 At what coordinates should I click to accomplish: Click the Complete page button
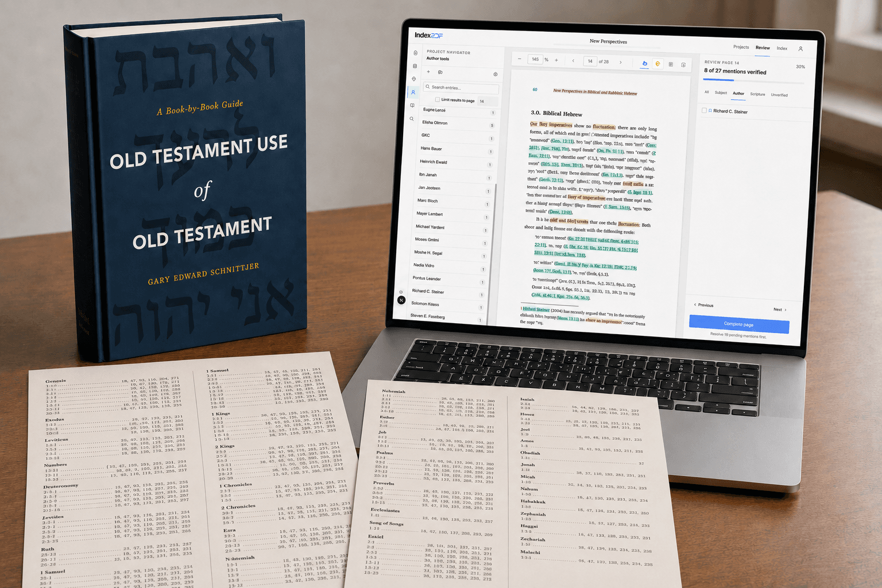pos(739,324)
